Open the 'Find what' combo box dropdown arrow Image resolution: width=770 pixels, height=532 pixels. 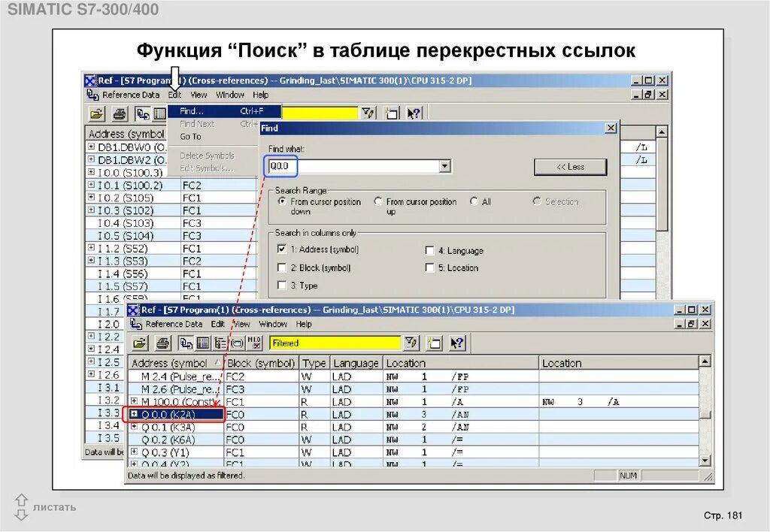444,166
